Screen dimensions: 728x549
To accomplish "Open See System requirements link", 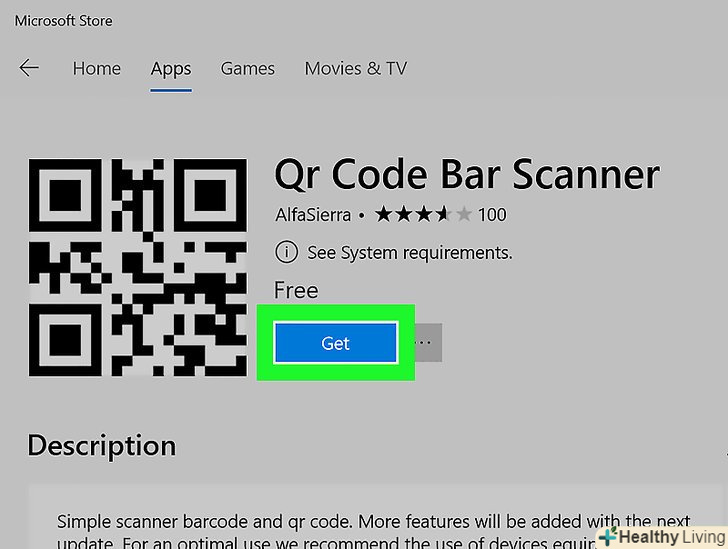I will coord(410,253).
